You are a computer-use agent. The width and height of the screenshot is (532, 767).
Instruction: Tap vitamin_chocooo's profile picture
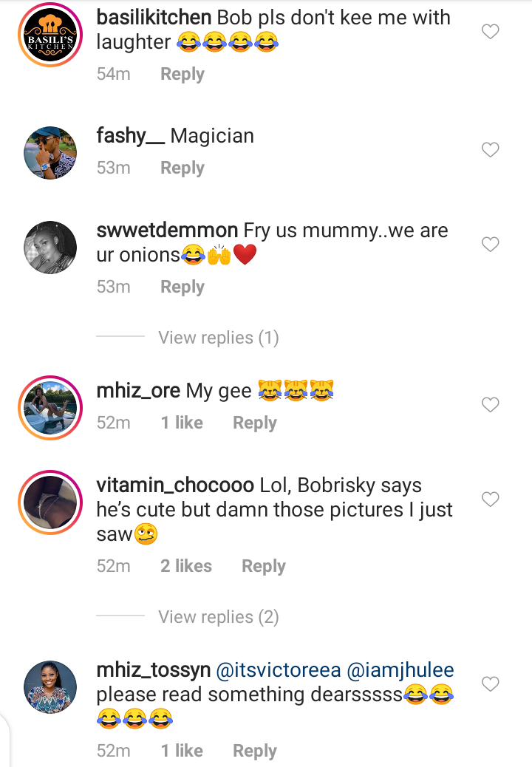coord(50,503)
